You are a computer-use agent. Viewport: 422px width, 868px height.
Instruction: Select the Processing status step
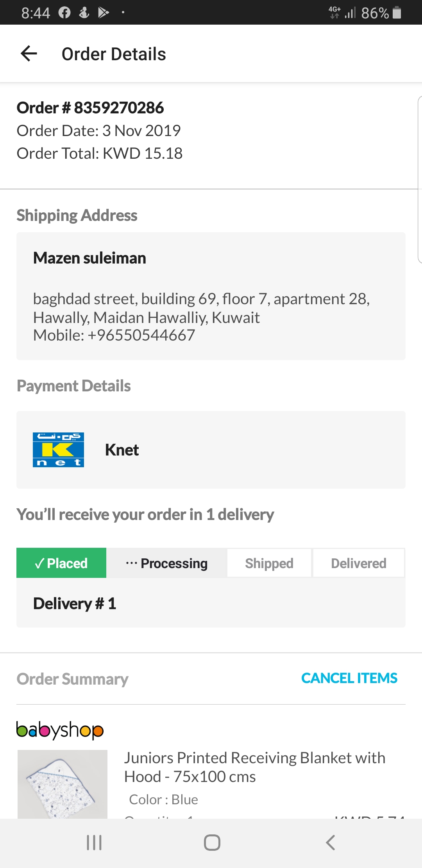[x=167, y=563]
